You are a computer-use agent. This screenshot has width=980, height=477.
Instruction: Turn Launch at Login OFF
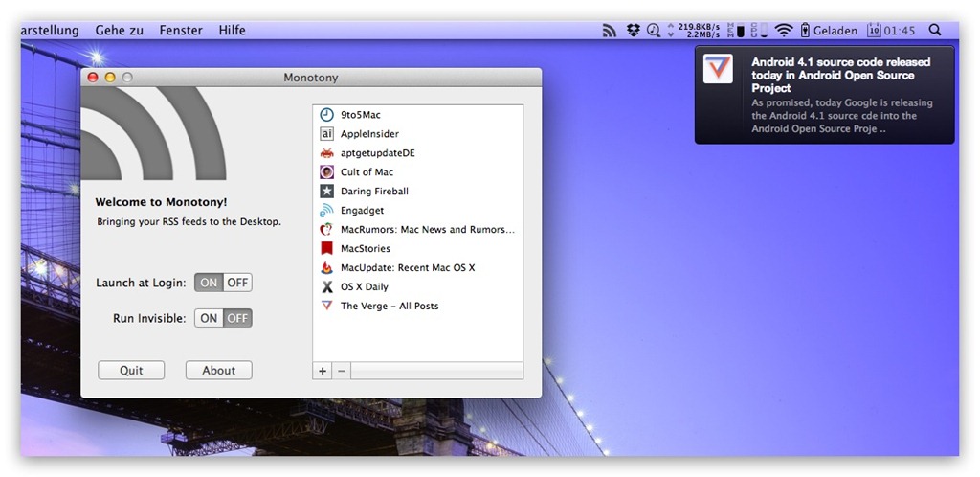(x=237, y=283)
